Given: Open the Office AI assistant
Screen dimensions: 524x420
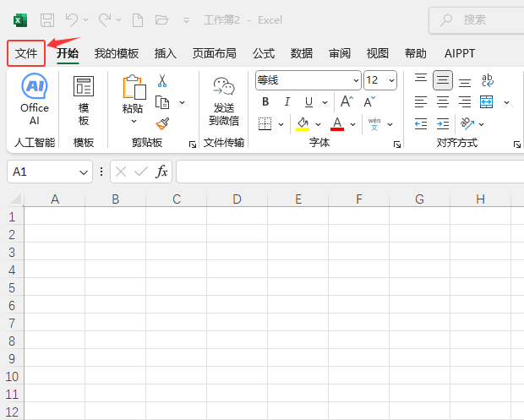Looking at the screenshot, I should coord(35,99).
